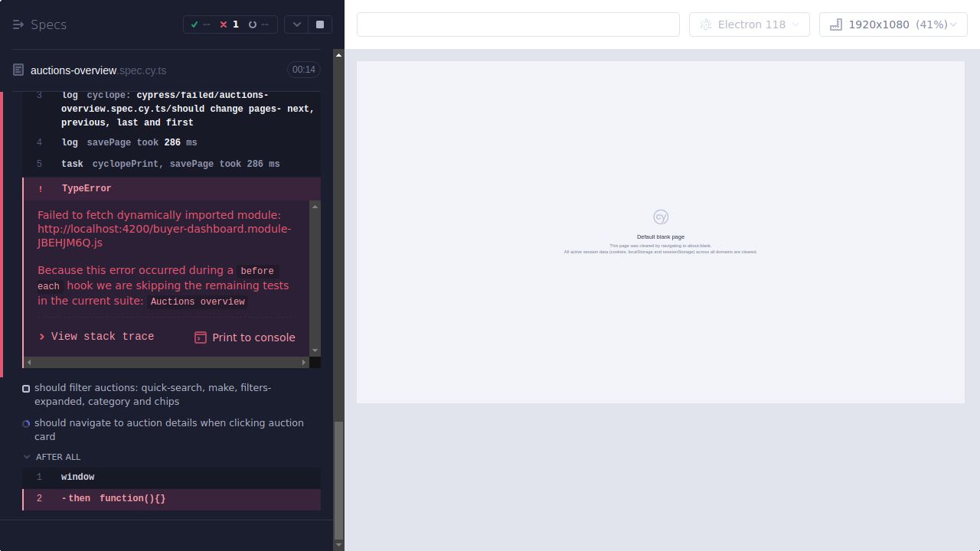
Task: Click the viewport ruler icon
Action: click(x=835, y=24)
